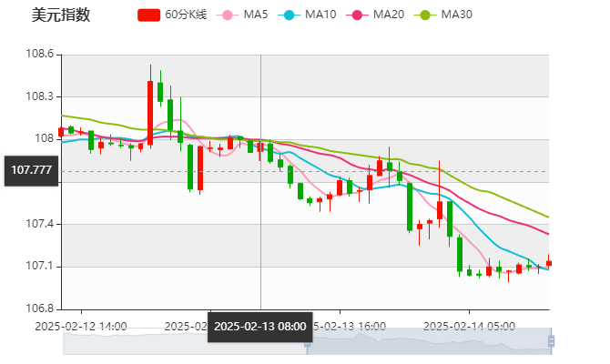Click the 60分K线 legend label text
The width and height of the screenshot is (610, 364).
point(186,15)
